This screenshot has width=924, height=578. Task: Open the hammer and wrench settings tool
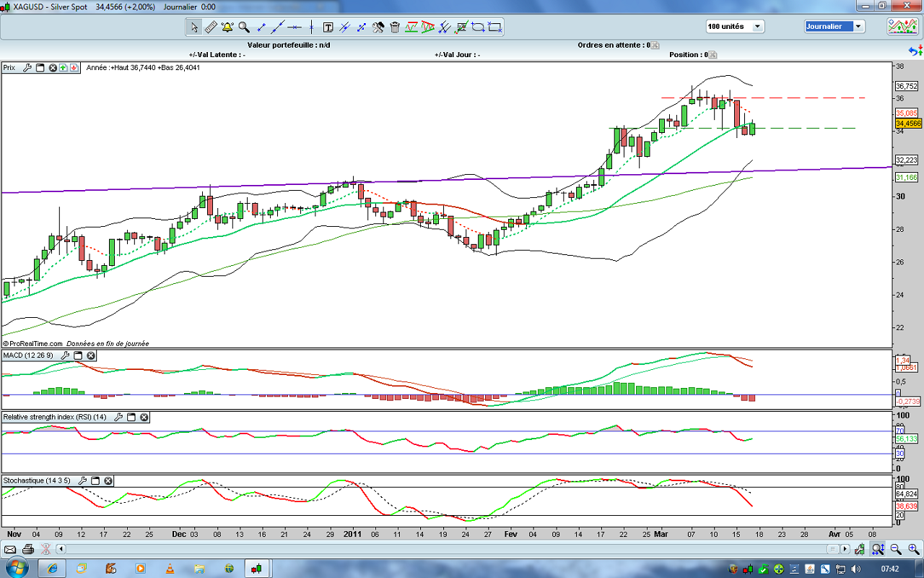[378, 27]
